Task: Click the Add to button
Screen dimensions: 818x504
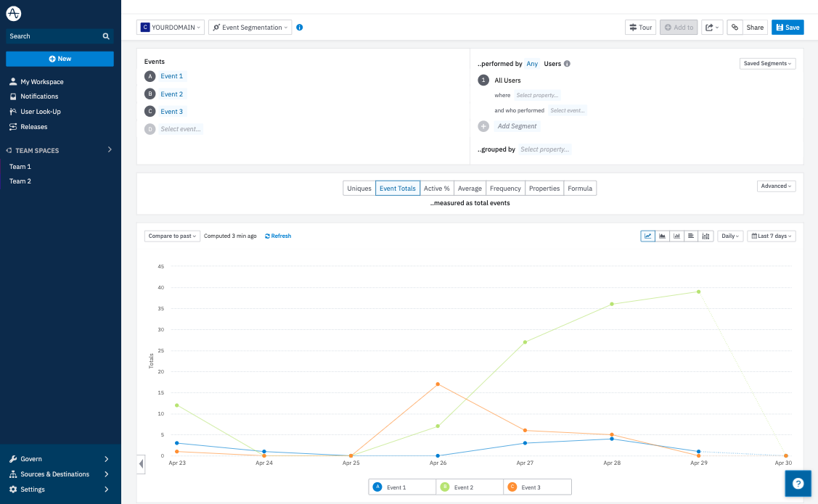Action: click(679, 27)
